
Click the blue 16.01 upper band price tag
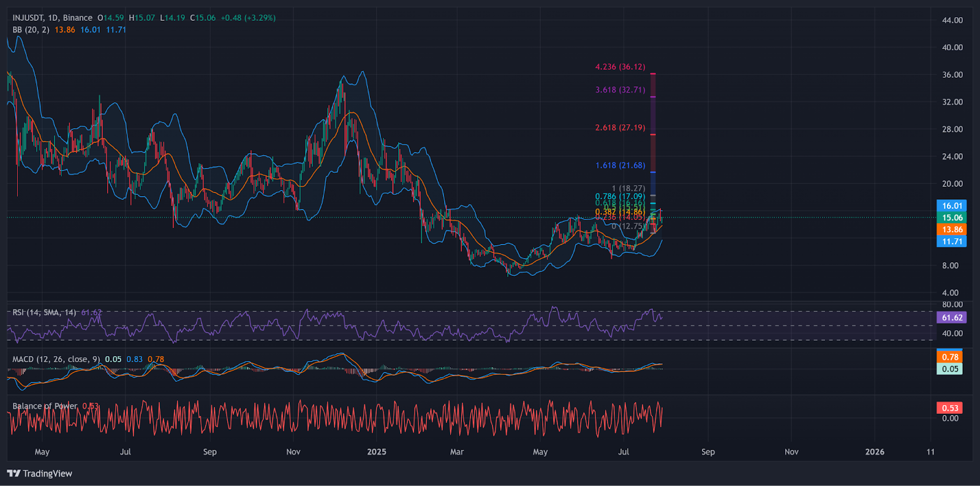pyautogui.click(x=952, y=206)
